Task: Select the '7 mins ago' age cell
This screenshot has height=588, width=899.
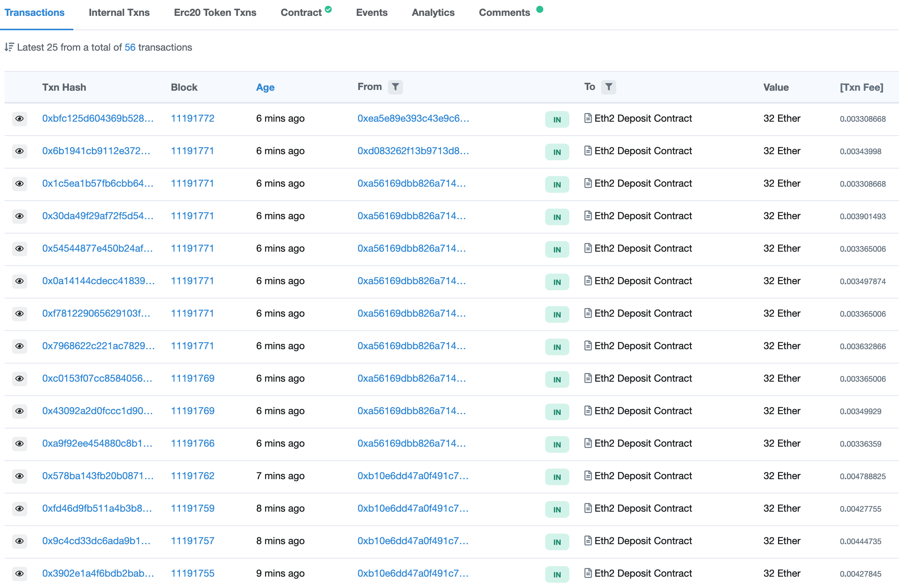Action: tap(280, 476)
